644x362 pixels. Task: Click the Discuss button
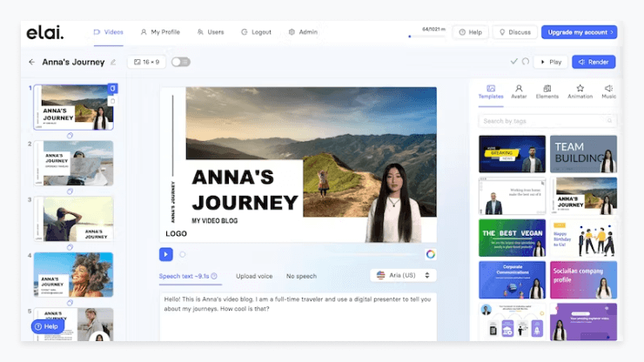click(x=515, y=32)
